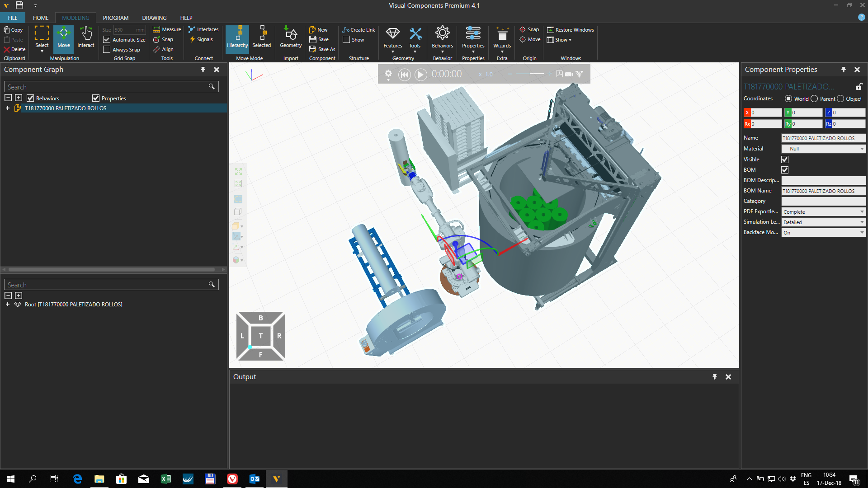Click the Name property input field

(x=823, y=138)
